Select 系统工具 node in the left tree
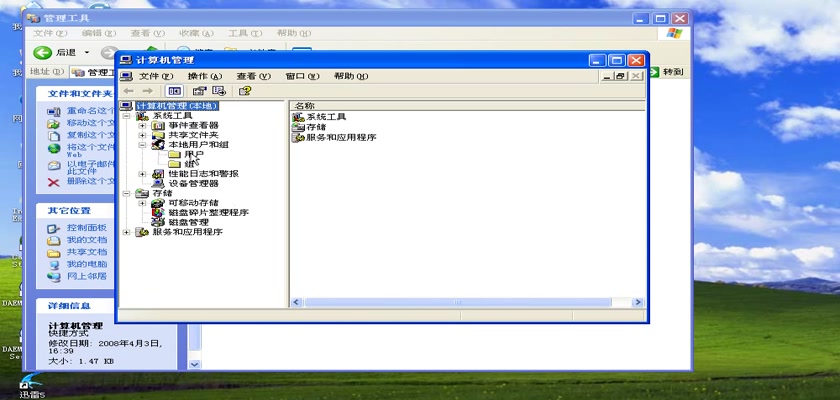The height and width of the screenshot is (400, 840). 172,116
